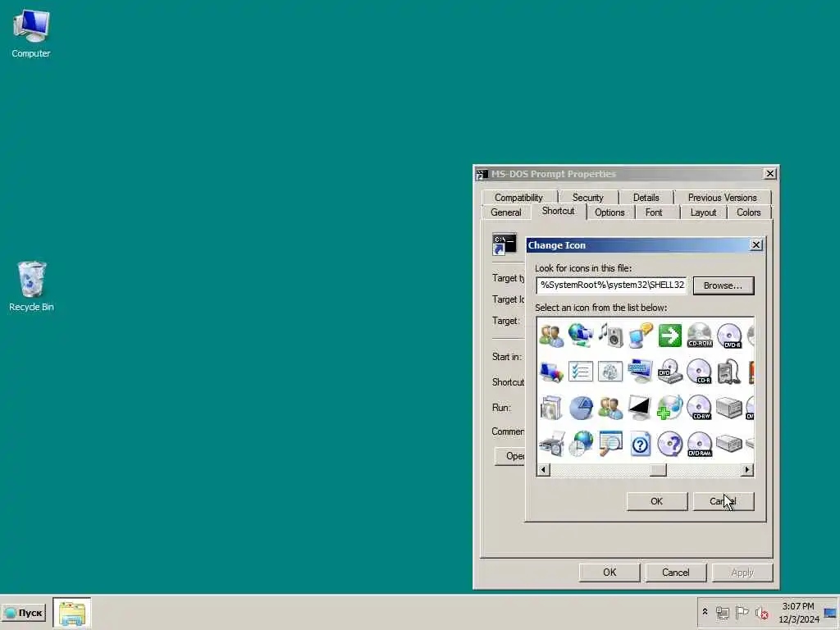Open the Security tab
The width and height of the screenshot is (840, 630).
tap(587, 197)
